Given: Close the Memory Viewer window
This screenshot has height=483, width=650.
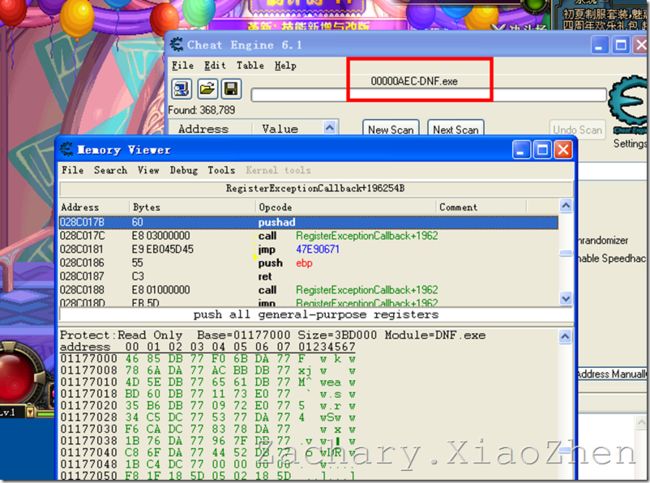Looking at the screenshot, I should (563, 150).
